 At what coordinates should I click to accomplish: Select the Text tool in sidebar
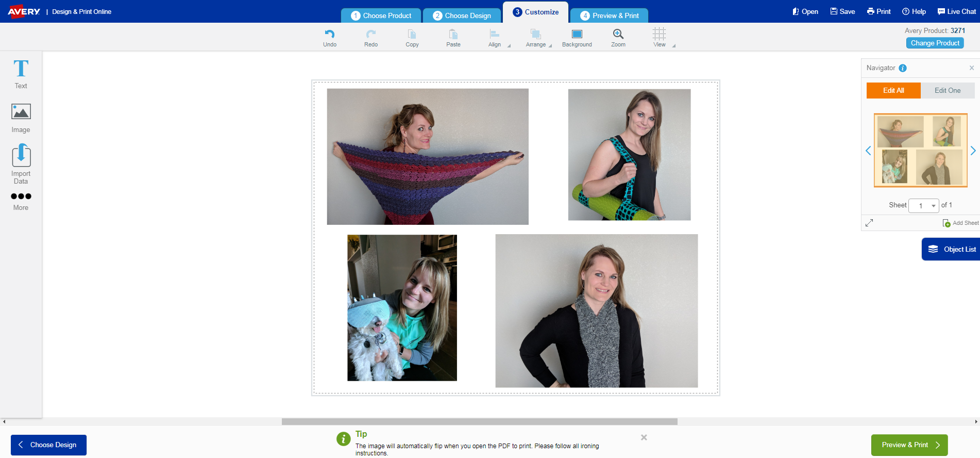click(21, 74)
